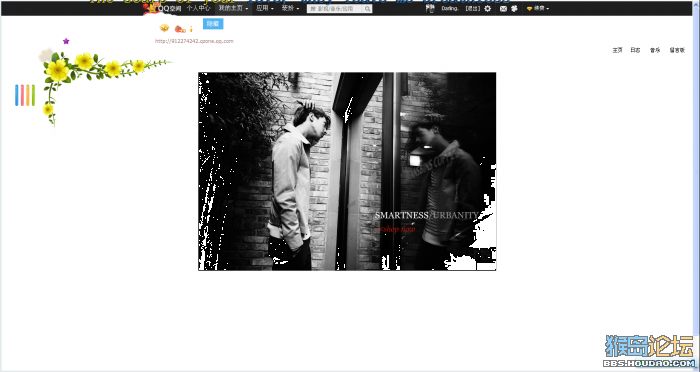The width and height of the screenshot is (700, 372).
Task: Click the black-and-white fashion photo banner
Action: 347,171
